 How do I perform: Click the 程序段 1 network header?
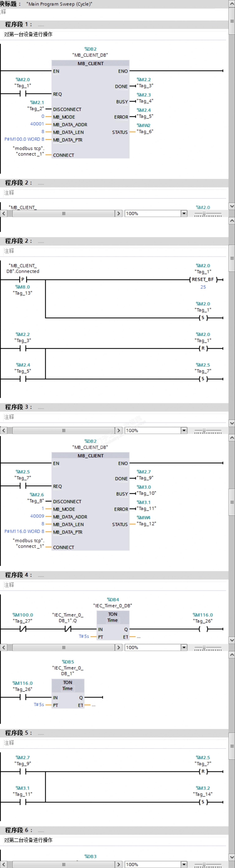point(114,25)
